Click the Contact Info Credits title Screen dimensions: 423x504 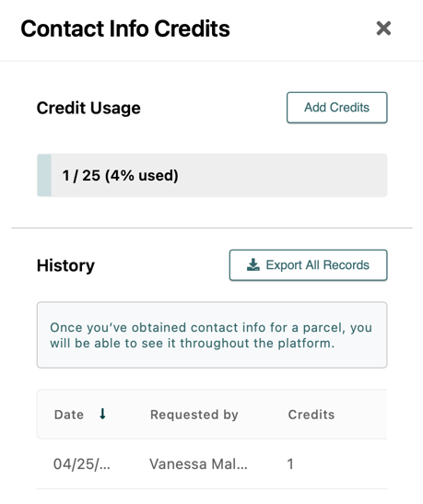tap(125, 29)
